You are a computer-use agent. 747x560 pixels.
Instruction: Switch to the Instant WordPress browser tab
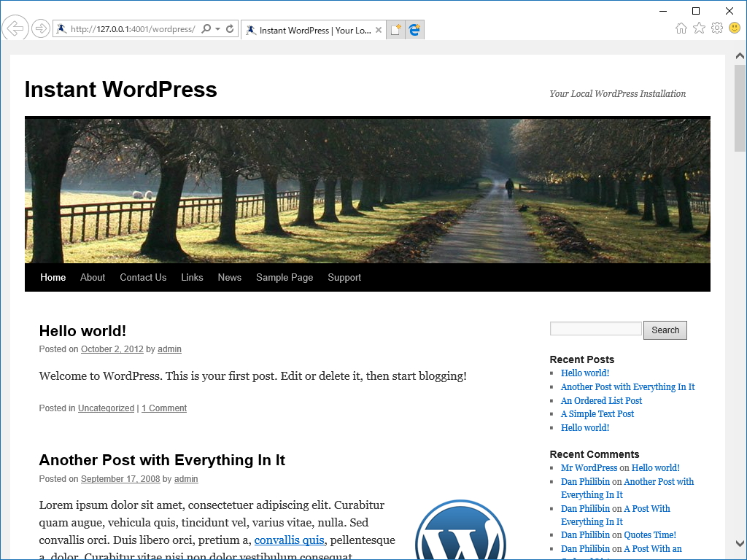(x=314, y=30)
